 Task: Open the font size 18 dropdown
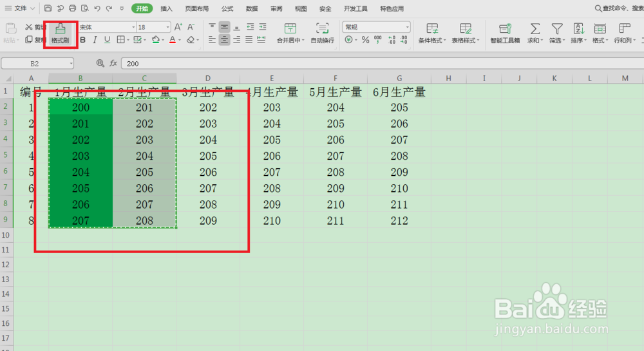pyautogui.click(x=167, y=27)
